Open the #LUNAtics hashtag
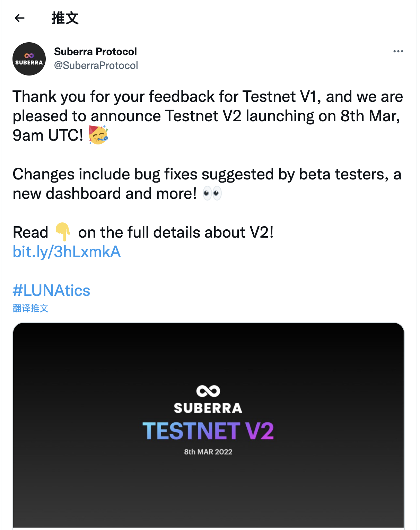The height and width of the screenshot is (530, 420). [51, 291]
